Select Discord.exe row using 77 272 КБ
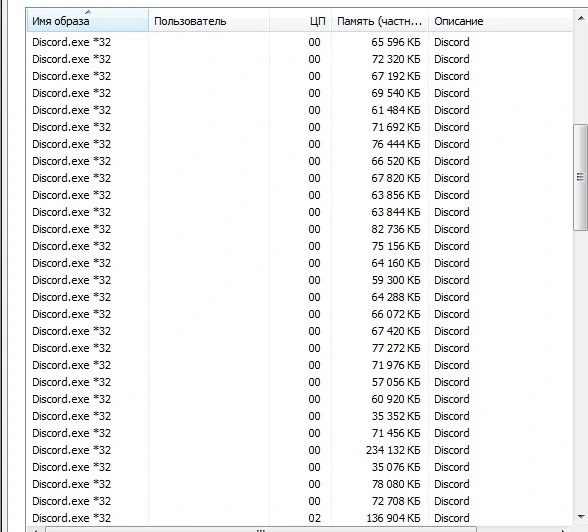Image resolution: width=588 pixels, height=532 pixels. [299, 348]
